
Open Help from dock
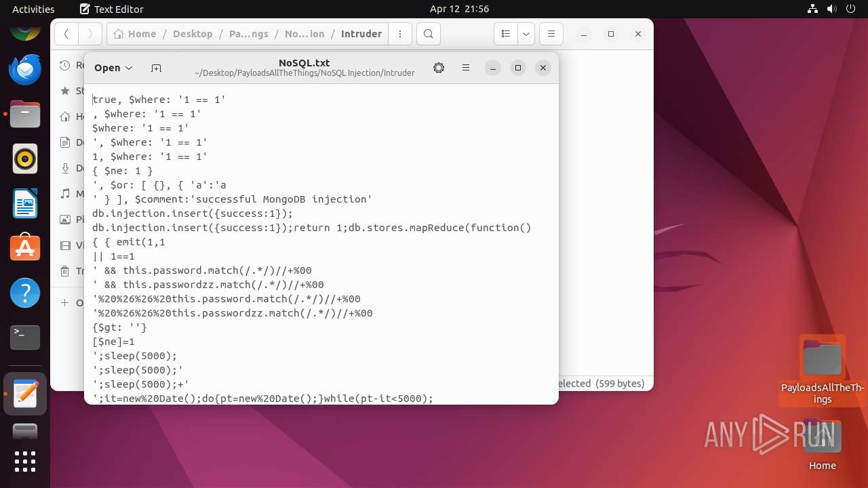point(25,293)
